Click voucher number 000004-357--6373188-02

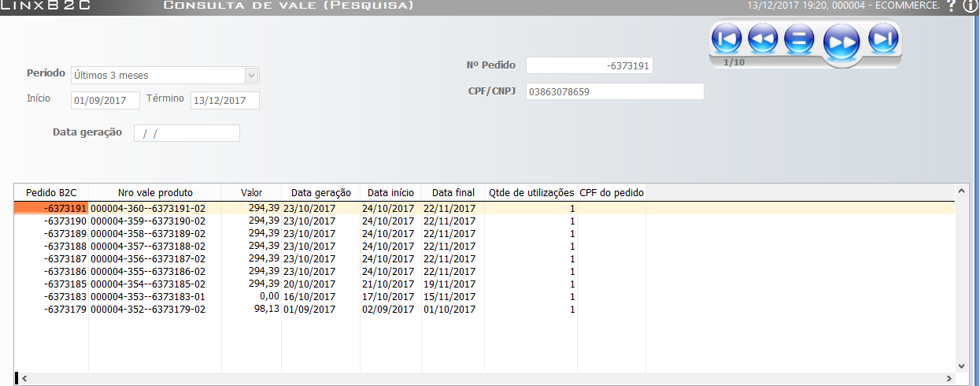point(148,247)
